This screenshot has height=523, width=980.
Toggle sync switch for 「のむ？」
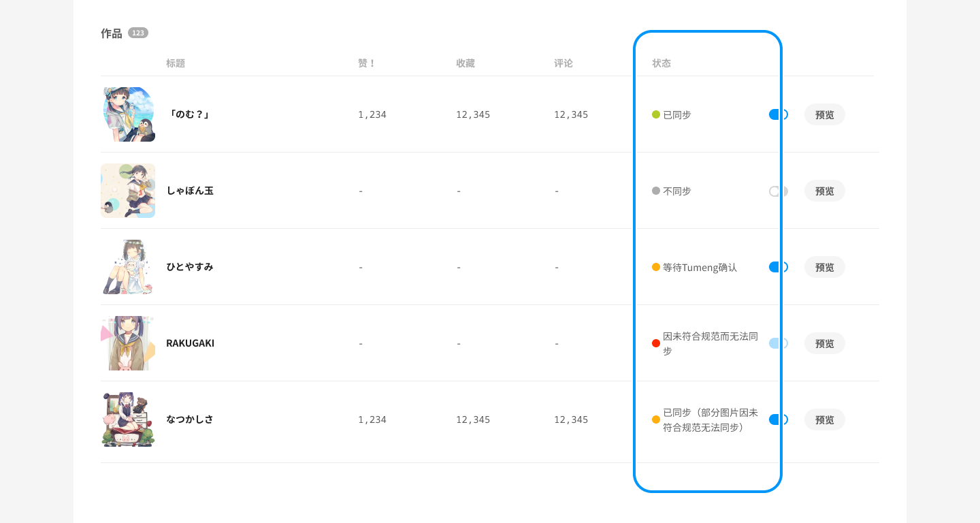click(x=778, y=114)
